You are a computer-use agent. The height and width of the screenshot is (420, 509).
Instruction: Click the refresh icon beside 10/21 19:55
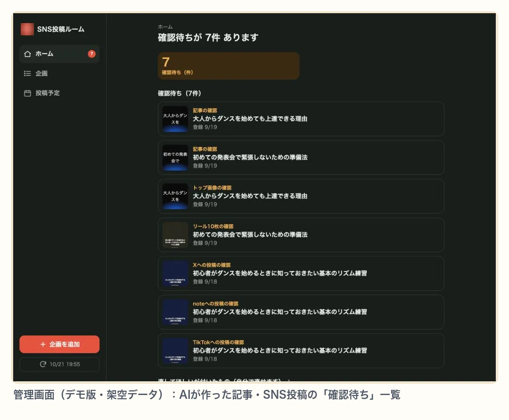[x=43, y=364]
